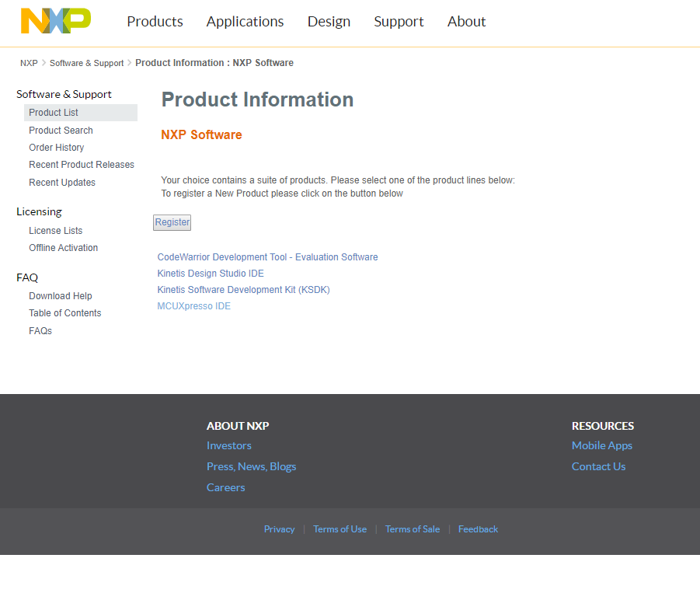Screen dimensions: 700x593
Task: Open CodeWarrior Development Tool Evaluation Software
Action: click(x=267, y=257)
